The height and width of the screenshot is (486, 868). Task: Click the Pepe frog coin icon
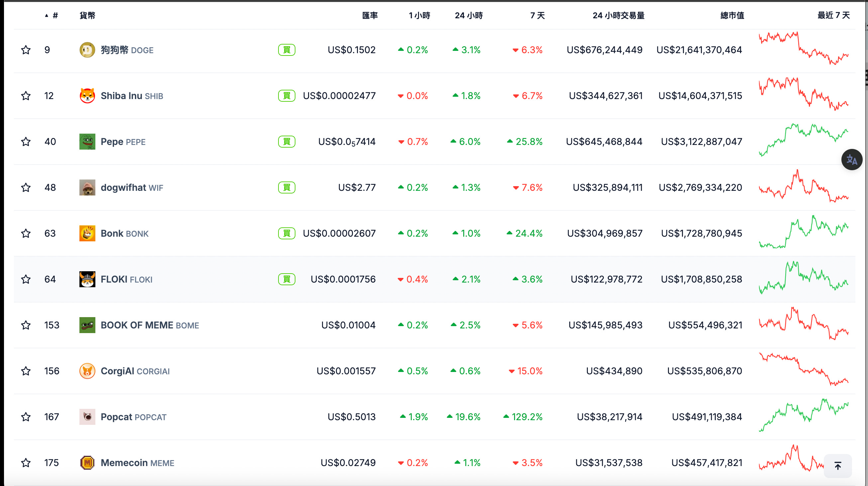pyautogui.click(x=87, y=142)
